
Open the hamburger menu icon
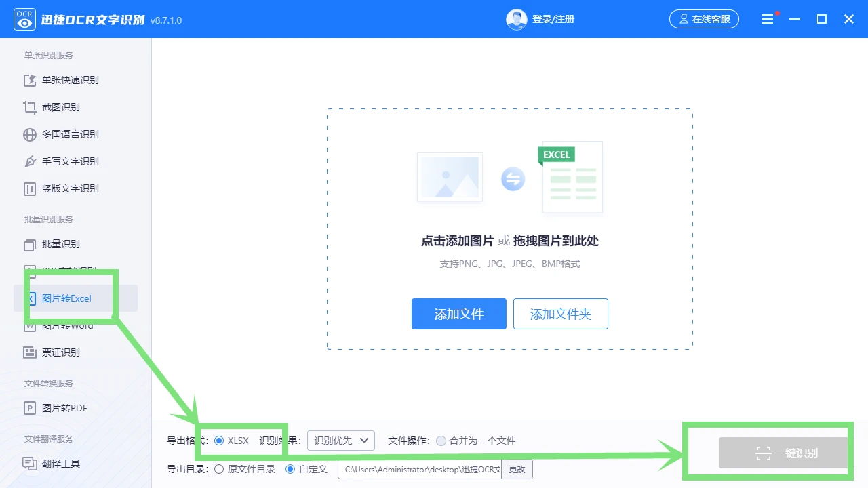768,19
